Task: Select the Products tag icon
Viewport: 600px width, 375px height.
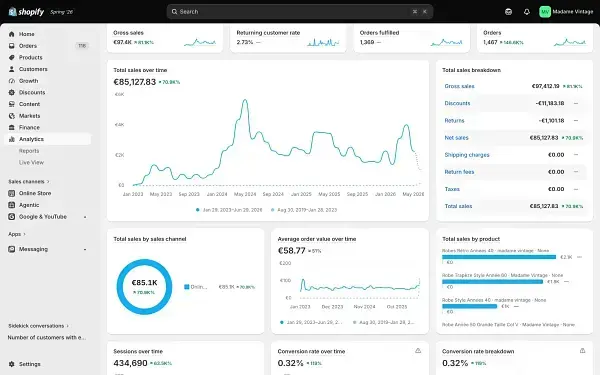Action: point(11,57)
